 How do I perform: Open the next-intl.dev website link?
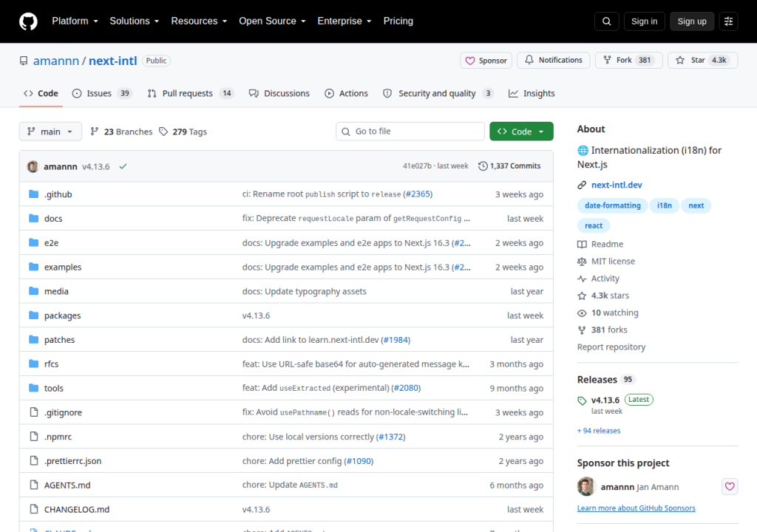point(617,185)
